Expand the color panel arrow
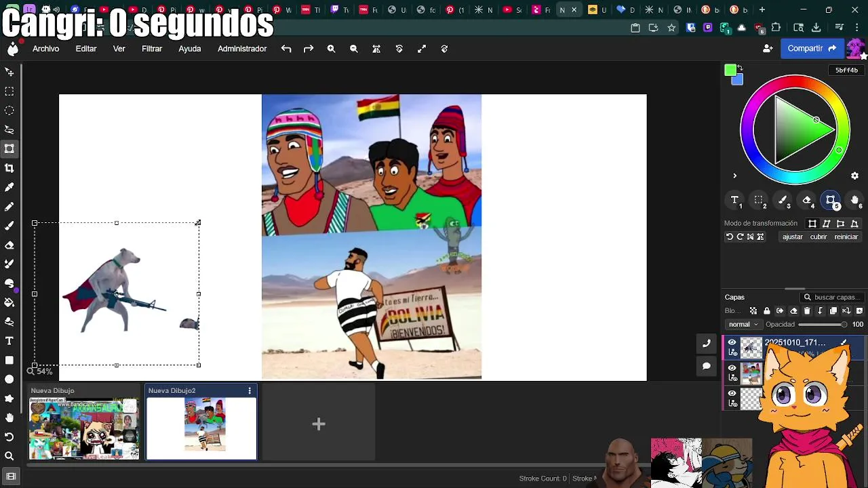Viewport: 868px width, 488px height. 734,176
